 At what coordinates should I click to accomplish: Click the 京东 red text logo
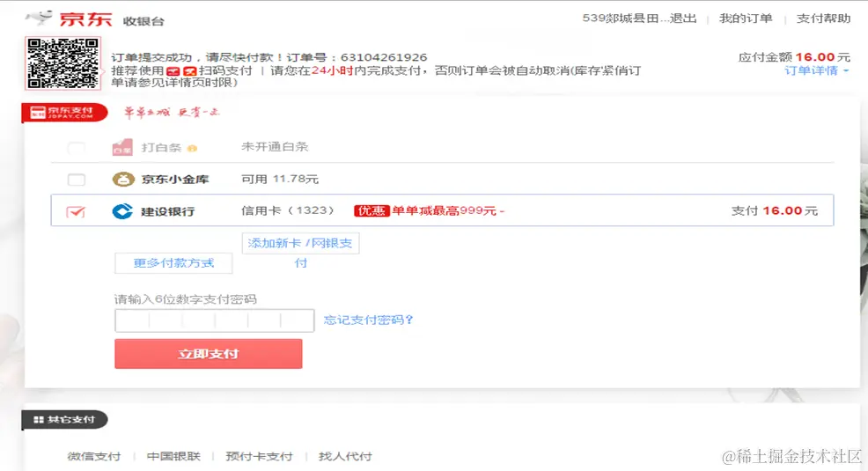tap(85, 18)
